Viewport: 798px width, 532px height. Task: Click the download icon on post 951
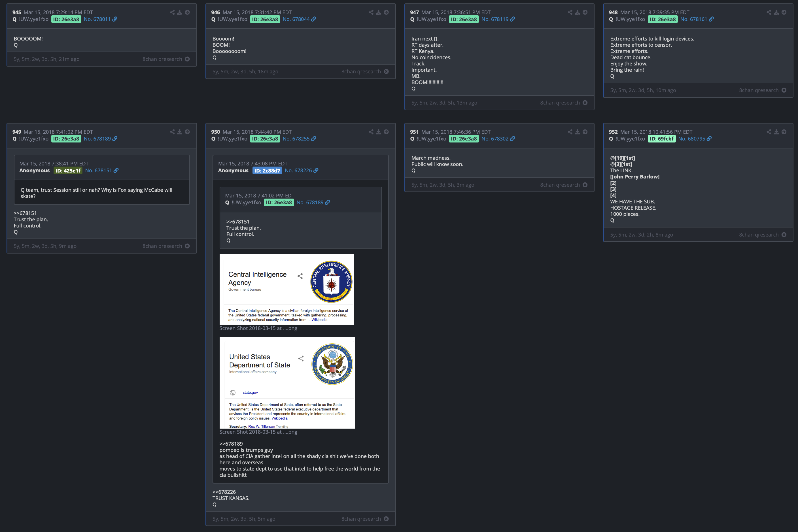(578, 132)
